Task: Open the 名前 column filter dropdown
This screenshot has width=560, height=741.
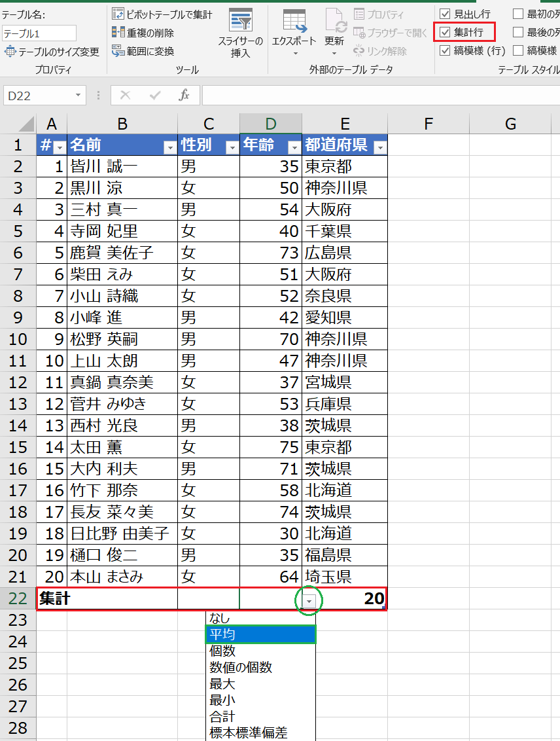Action: click(170, 147)
